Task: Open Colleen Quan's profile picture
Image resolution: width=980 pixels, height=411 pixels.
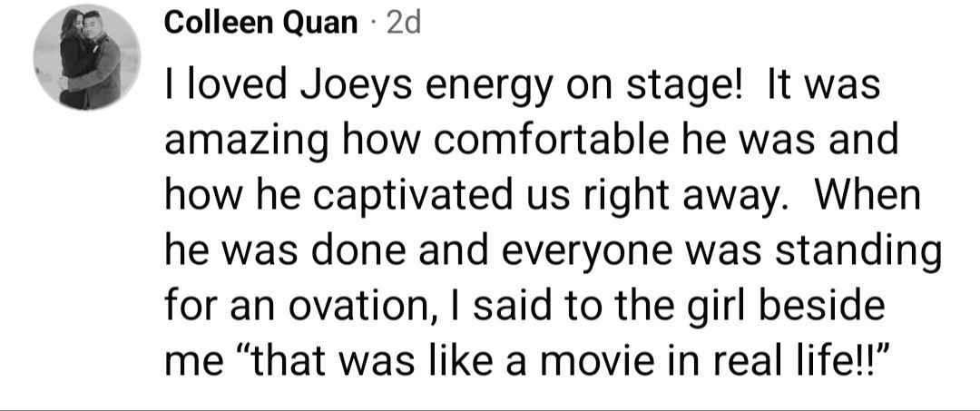Action: pos(87,57)
